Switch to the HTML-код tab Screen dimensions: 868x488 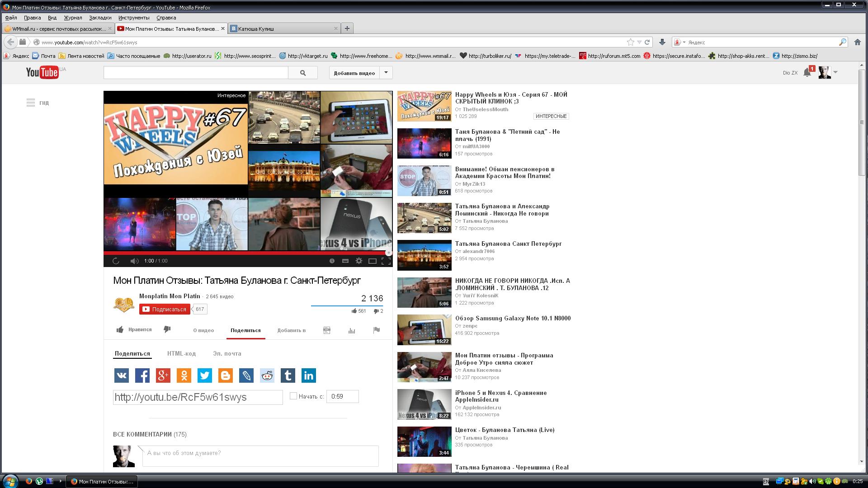coord(181,353)
